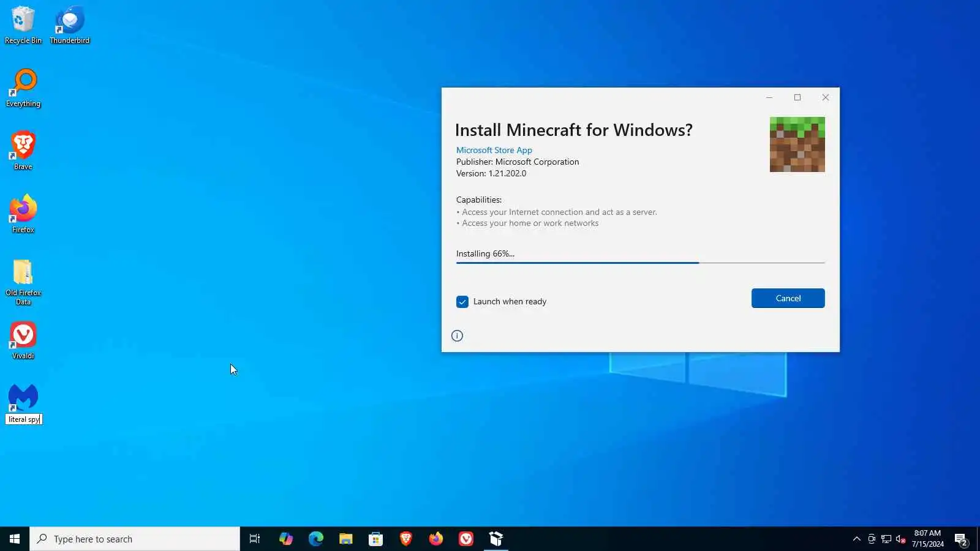This screenshot has width=980, height=551.
Task: Click the info icon in the installer
Action: [x=457, y=335]
